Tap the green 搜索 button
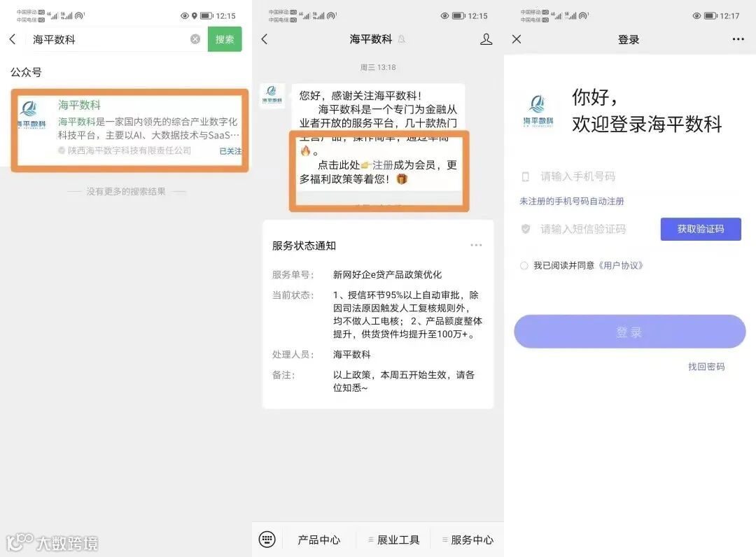 click(x=225, y=39)
